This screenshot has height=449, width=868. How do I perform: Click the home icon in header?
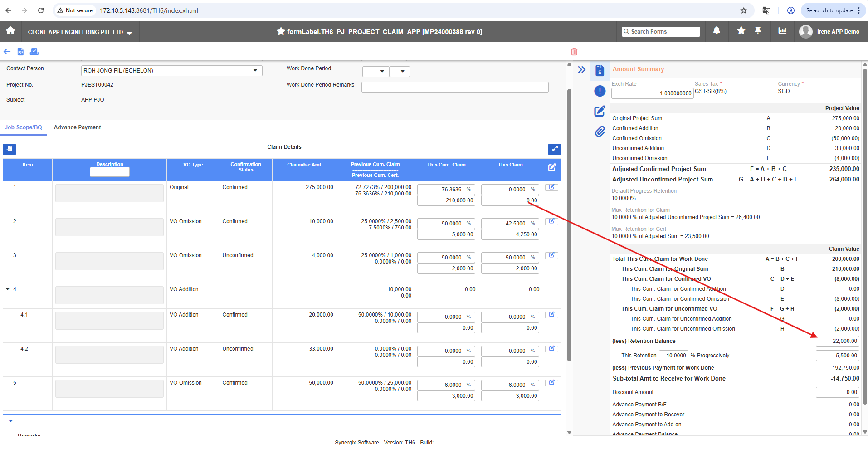pyautogui.click(x=10, y=31)
